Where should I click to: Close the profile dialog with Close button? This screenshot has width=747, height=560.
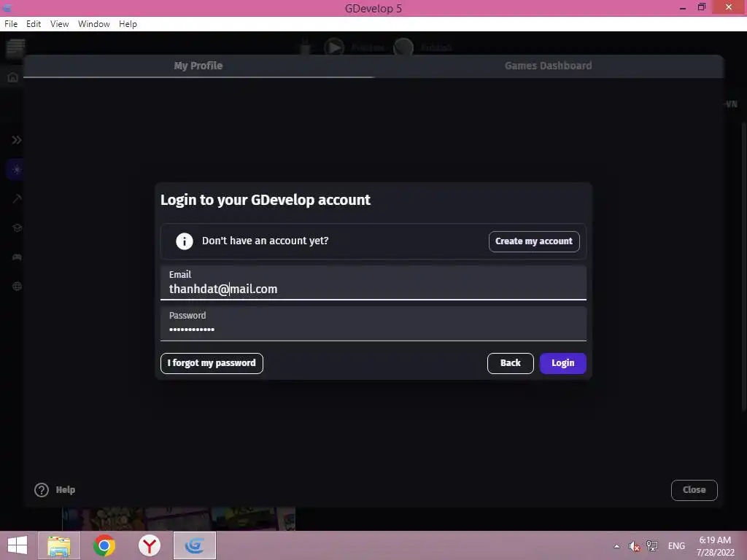click(694, 490)
